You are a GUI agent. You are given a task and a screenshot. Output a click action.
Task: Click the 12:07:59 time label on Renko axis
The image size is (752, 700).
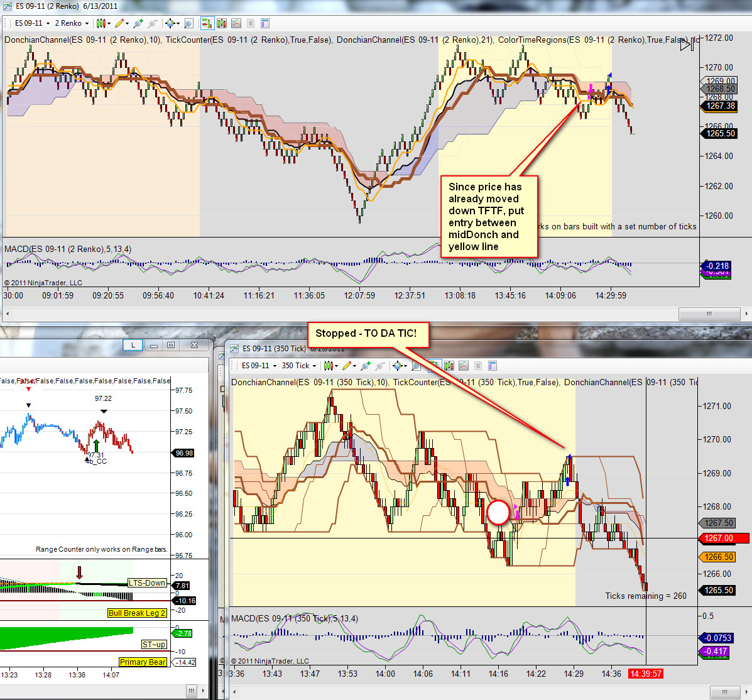(359, 295)
